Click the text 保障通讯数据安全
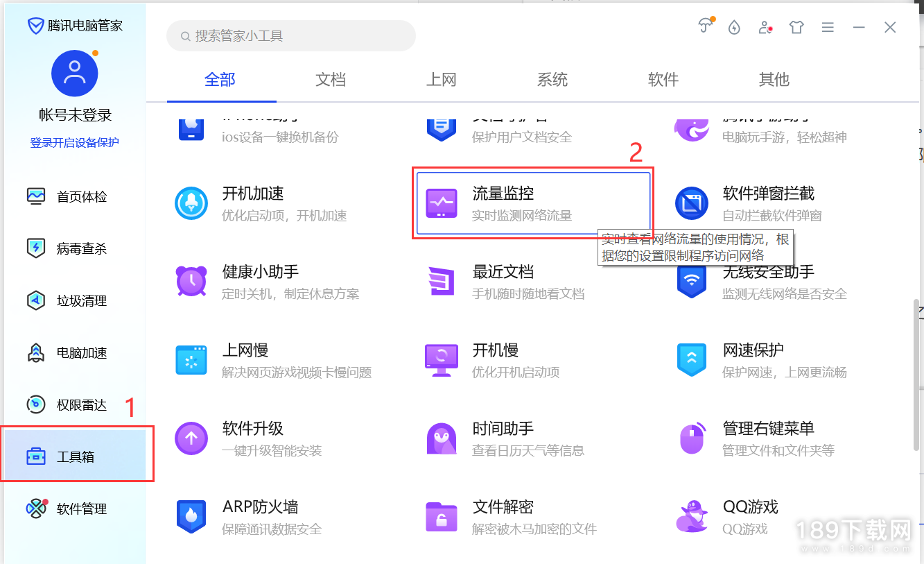This screenshot has height=564, width=924. (272, 529)
